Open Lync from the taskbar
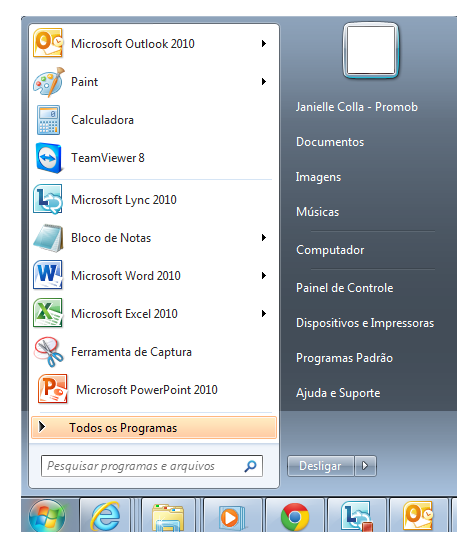Viewport: 470px width, 545px height. click(x=357, y=517)
